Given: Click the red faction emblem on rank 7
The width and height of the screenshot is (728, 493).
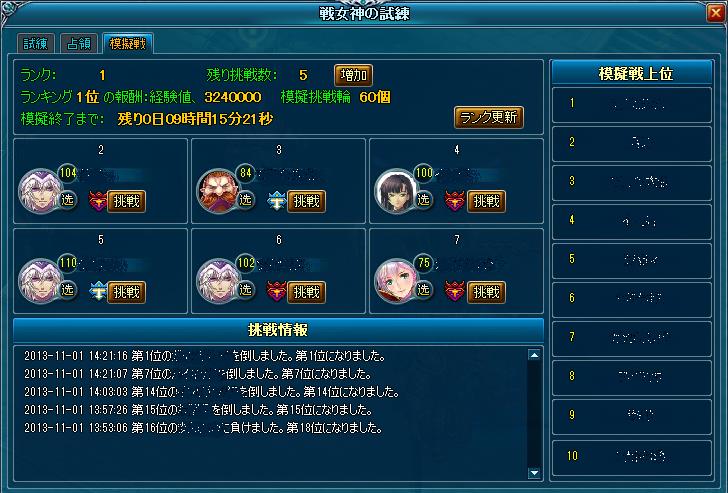Looking at the screenshot, I should click(x=454, y=292).
